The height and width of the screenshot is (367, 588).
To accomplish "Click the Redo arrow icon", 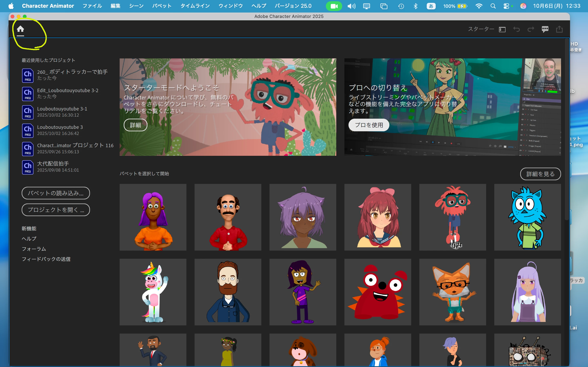I will pos(531,29).
